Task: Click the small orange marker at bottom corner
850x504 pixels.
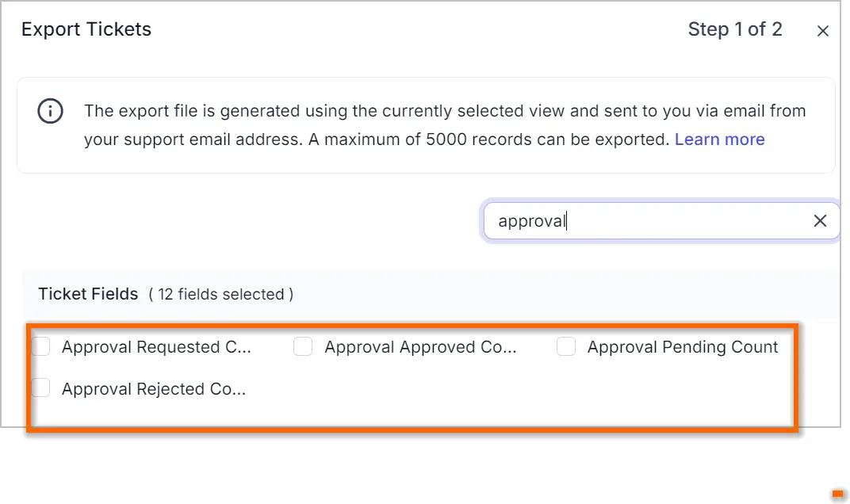Action: point(837,494)
